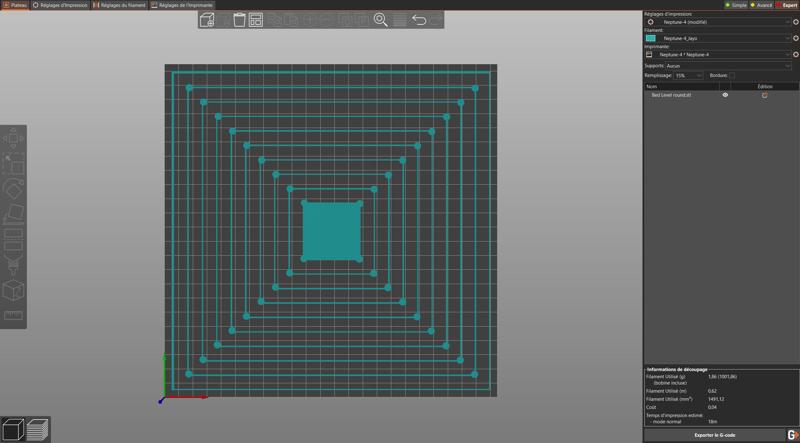
Task: Open Supports dropdown showing Aucun
Action: 729,66
